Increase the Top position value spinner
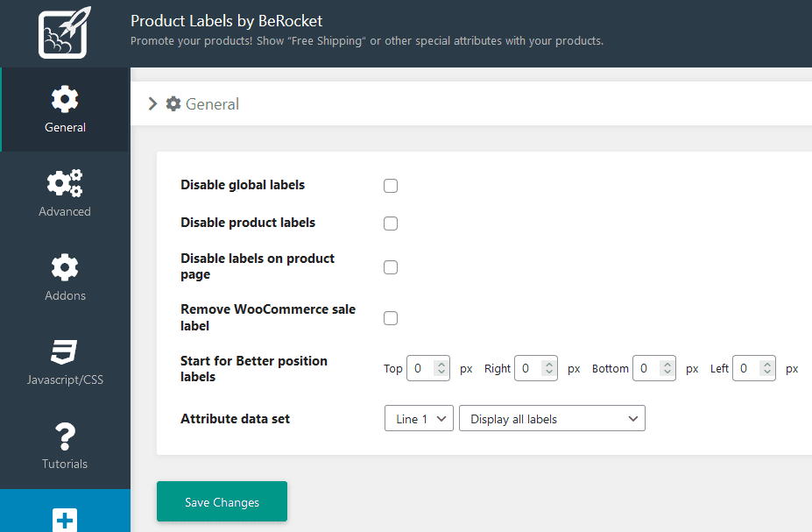 pos(441,365)
